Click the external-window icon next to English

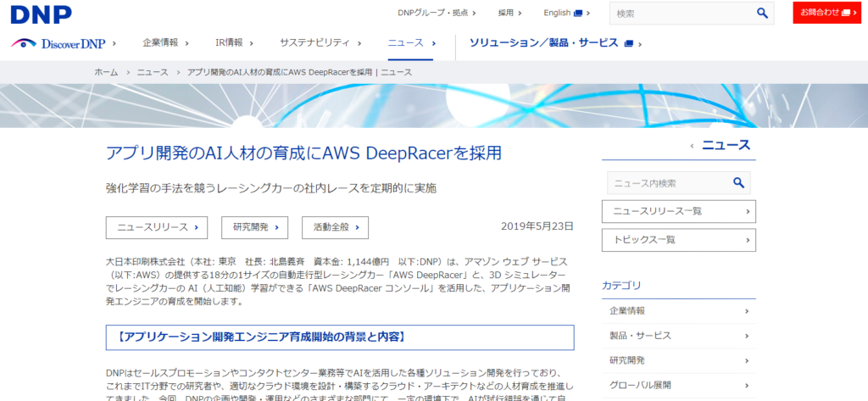tap(578, 13)
